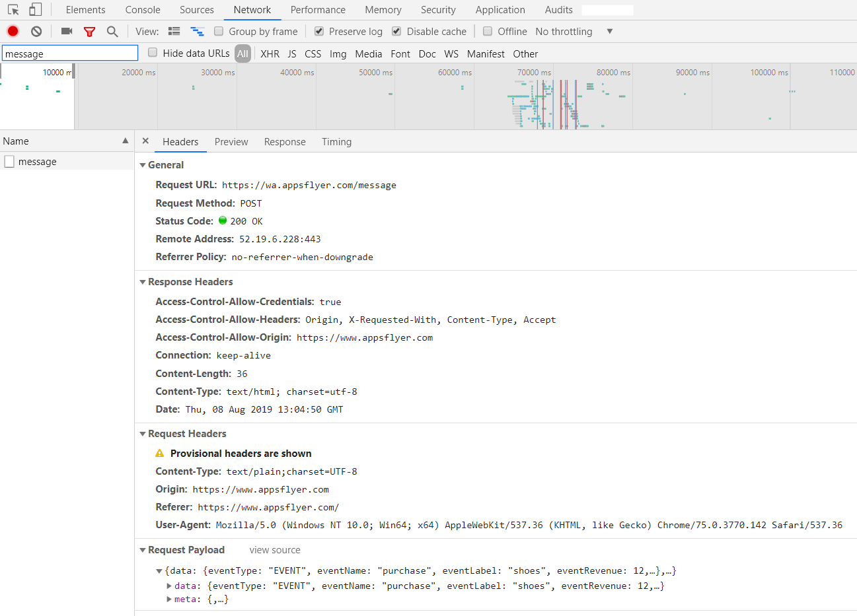Viewport: 857px width, 616px height.
Task: Activate the inspect element picker icon
Action: pyautogui.click(x=13, y=10)
